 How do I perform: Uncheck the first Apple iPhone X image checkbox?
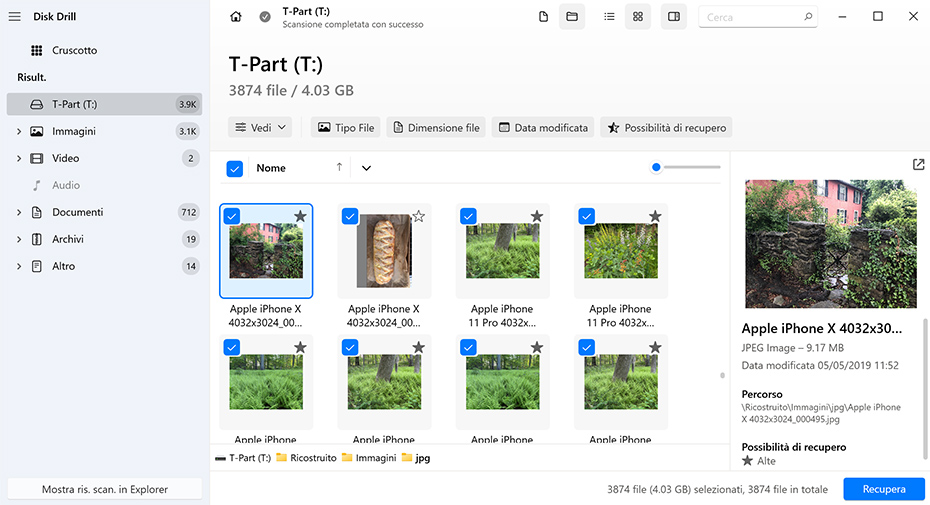(232, 216)
